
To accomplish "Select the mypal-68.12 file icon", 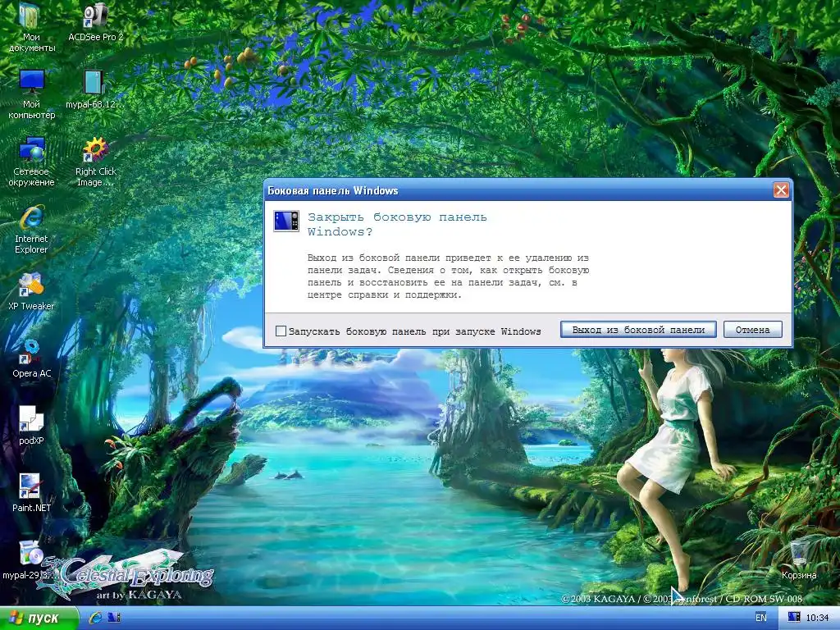I will point(94,89).
